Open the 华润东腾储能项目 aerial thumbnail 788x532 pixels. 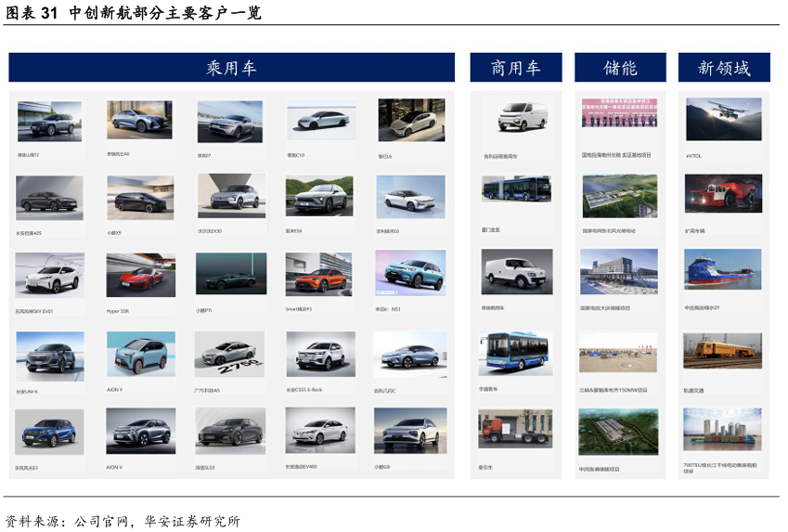(x=618, y=432)
